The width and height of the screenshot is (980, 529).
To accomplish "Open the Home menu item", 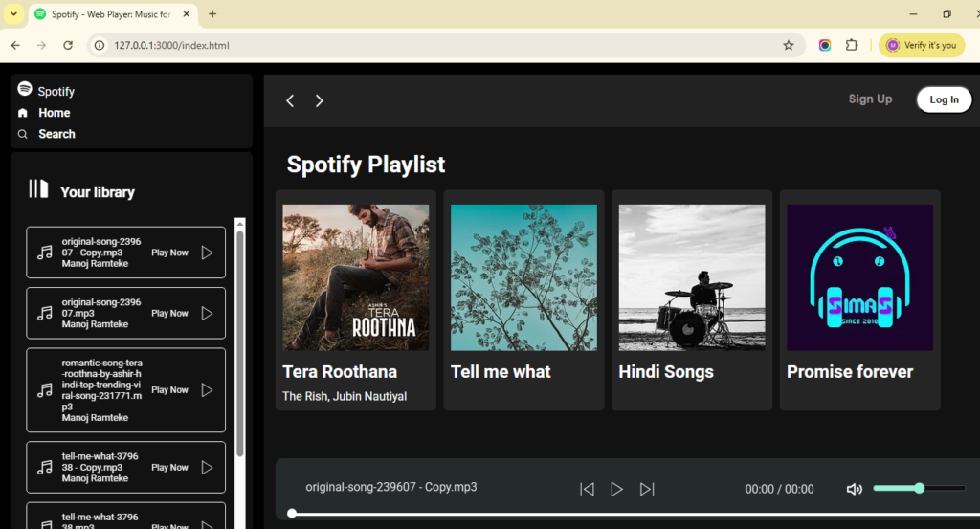I will click(54, 113).
